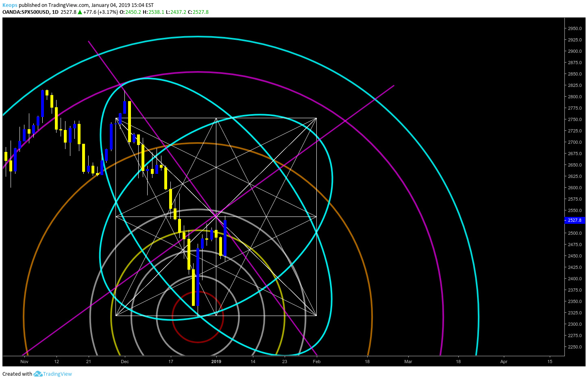This screenshot has width=588, height=381.
Task: Click the 2900.0 price axis label
Action: tap(575, 51)
